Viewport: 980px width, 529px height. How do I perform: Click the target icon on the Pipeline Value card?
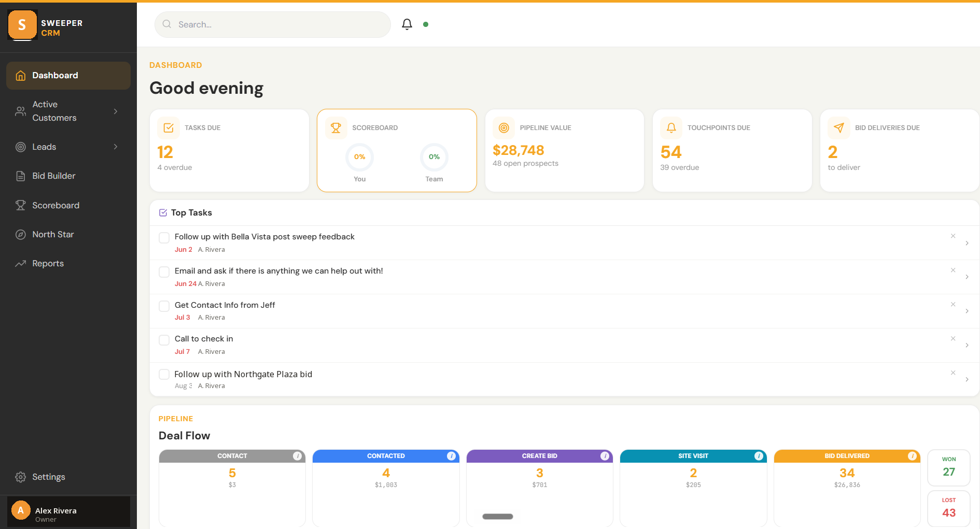click(503, 128)
